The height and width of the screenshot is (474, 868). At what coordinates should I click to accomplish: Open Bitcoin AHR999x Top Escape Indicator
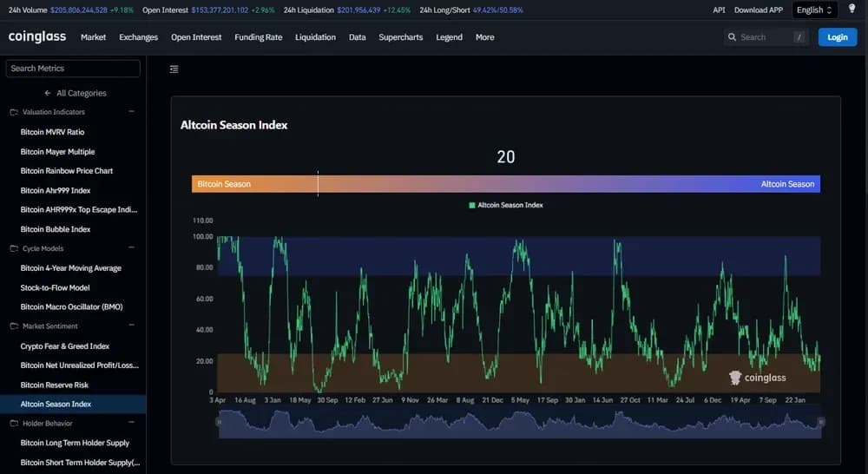click(x=79, y=210)
